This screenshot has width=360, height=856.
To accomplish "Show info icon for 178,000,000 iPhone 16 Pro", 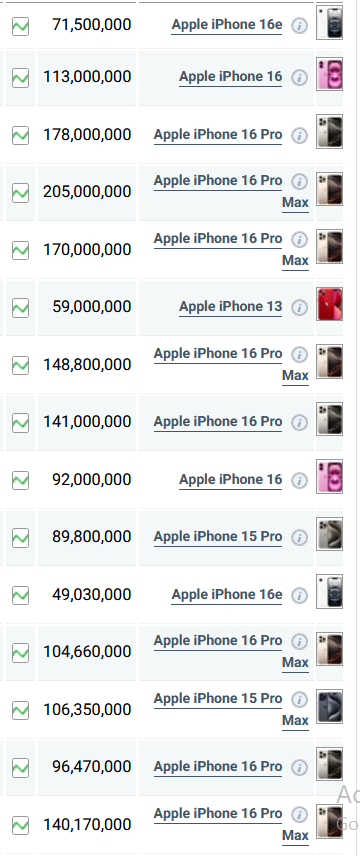I will [x=299, y=135].
